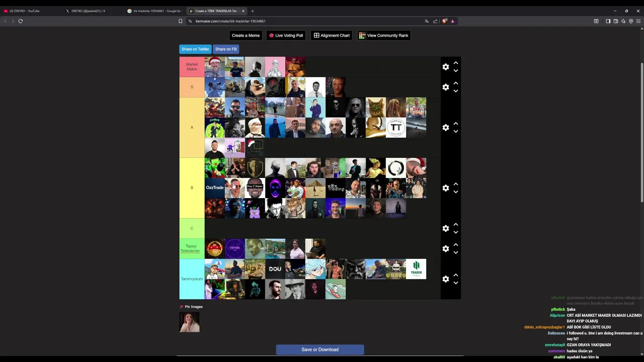The width and height of the screenshot is (644, 362).
Task: Move Market Maker tier down arrow
Action: (x=455, y=71)
